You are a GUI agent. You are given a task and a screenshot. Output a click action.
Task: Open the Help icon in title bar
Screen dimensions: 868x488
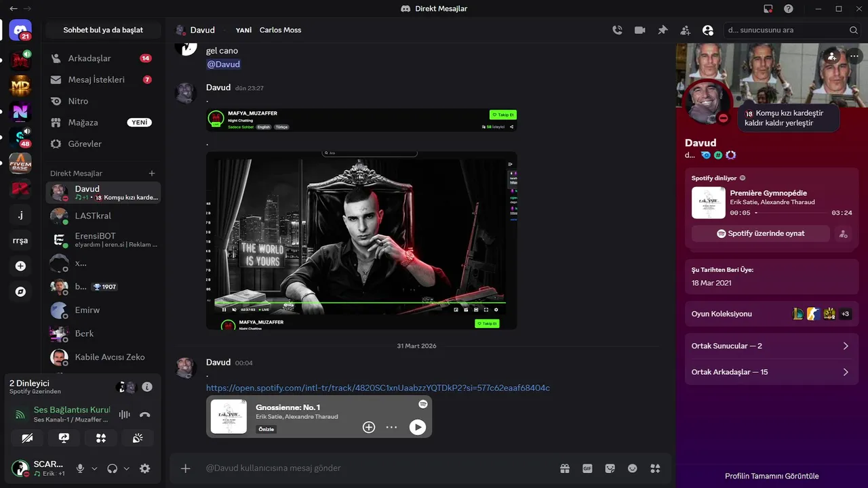(x=789, y=9)
